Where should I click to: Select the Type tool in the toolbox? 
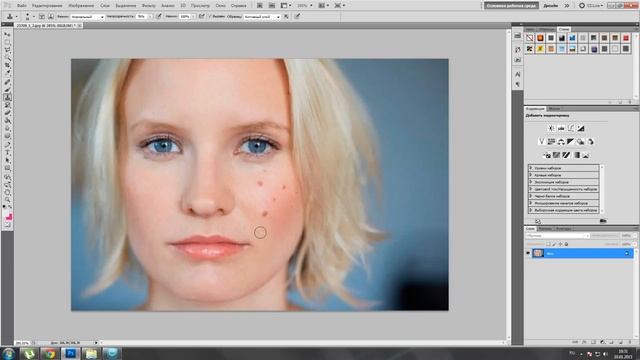(x=8, y=152)
